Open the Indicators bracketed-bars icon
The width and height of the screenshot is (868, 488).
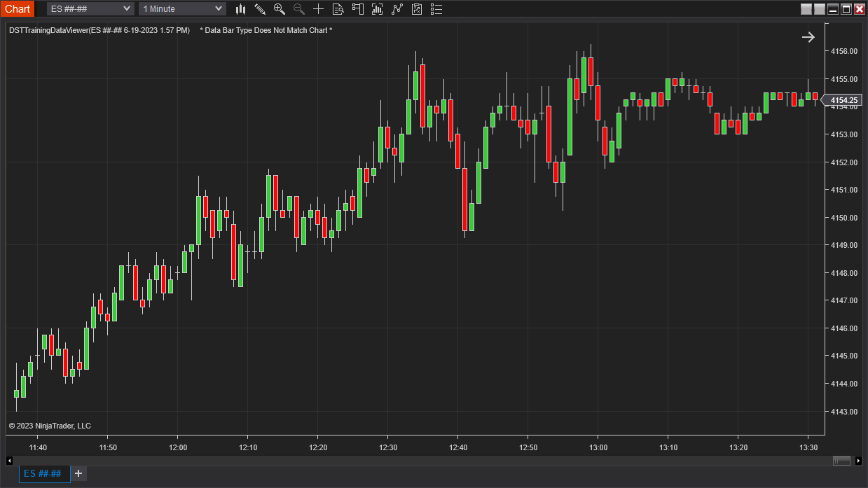378,9
